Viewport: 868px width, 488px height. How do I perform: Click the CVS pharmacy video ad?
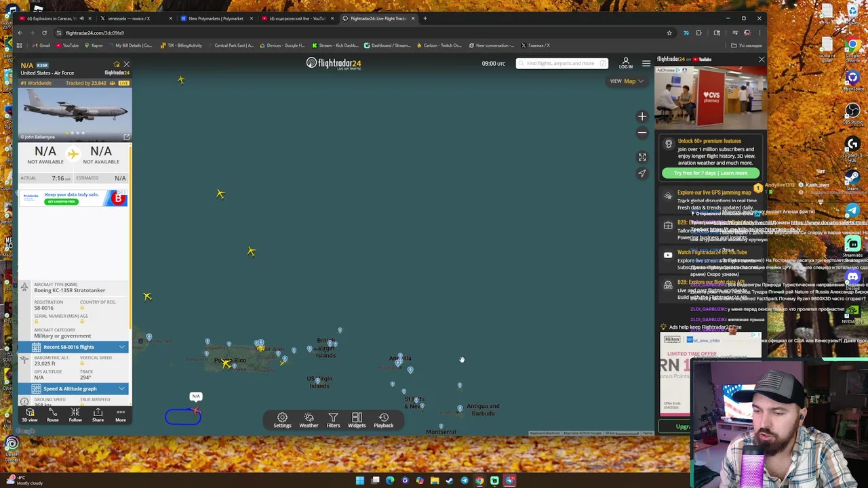(x=710, y=98)
